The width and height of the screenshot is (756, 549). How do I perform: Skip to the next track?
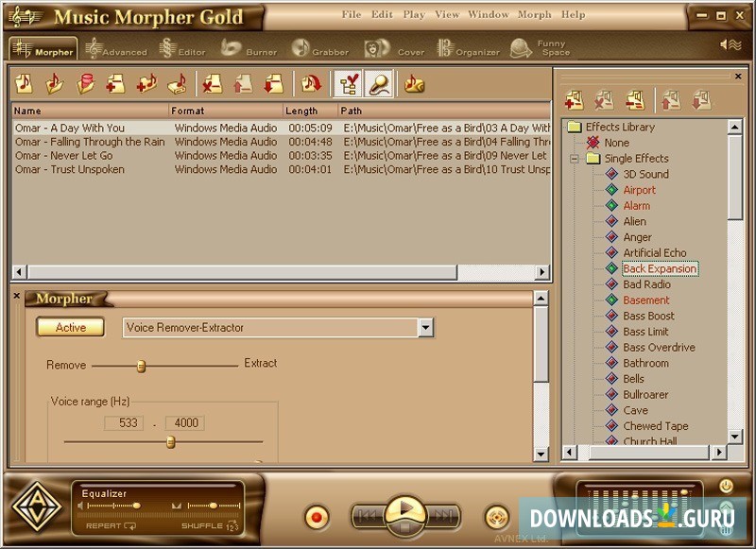point(443,517)
